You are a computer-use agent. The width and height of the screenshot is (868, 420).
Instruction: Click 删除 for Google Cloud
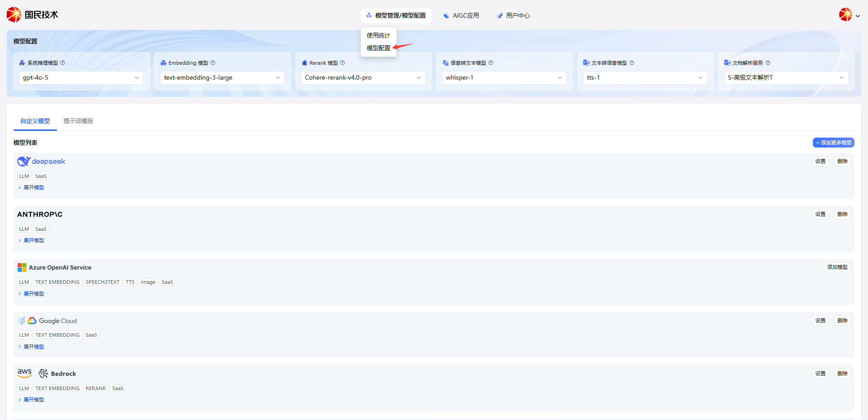point(843,320)
